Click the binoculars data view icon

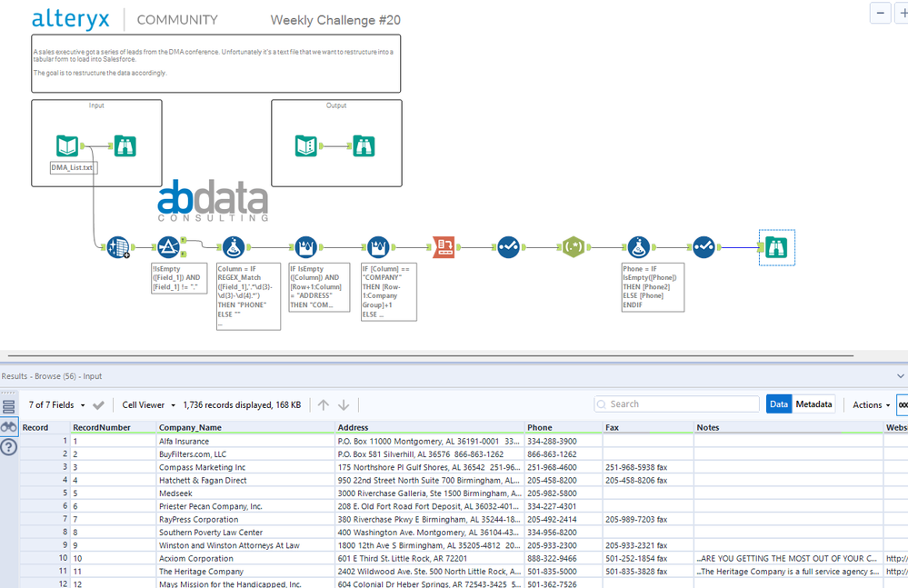point(9,427)
